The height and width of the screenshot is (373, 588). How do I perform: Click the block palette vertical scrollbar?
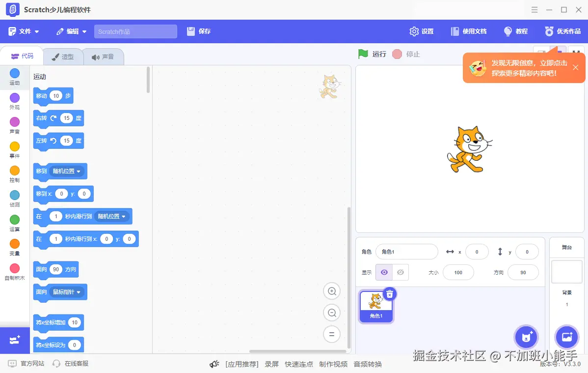148,80
